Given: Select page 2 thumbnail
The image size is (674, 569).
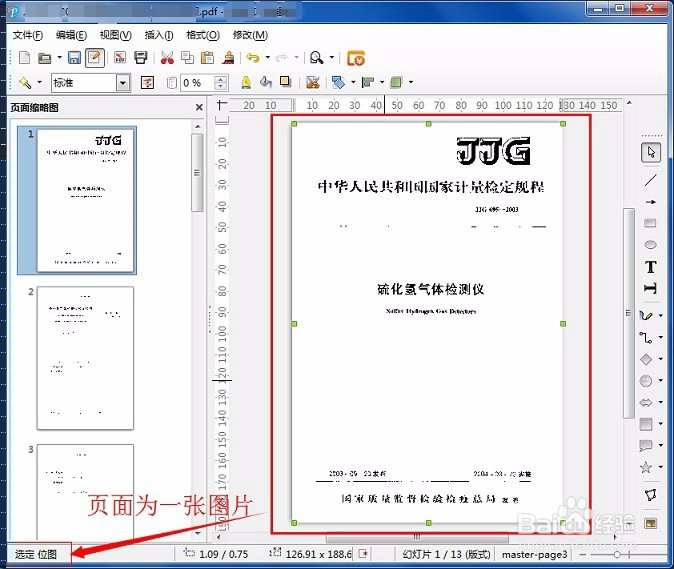Looking at the screenshot, I should [x=86, y=358].
